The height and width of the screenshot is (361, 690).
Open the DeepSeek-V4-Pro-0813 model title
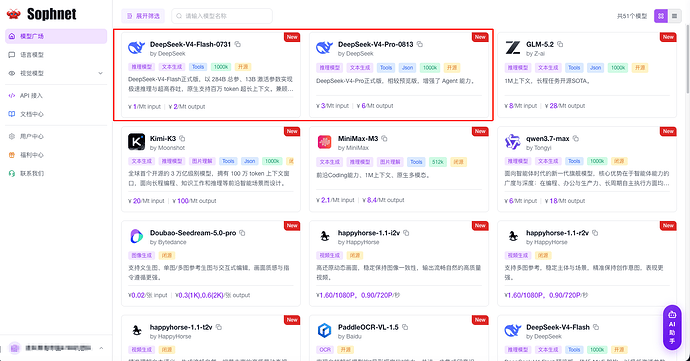[375, 44]
